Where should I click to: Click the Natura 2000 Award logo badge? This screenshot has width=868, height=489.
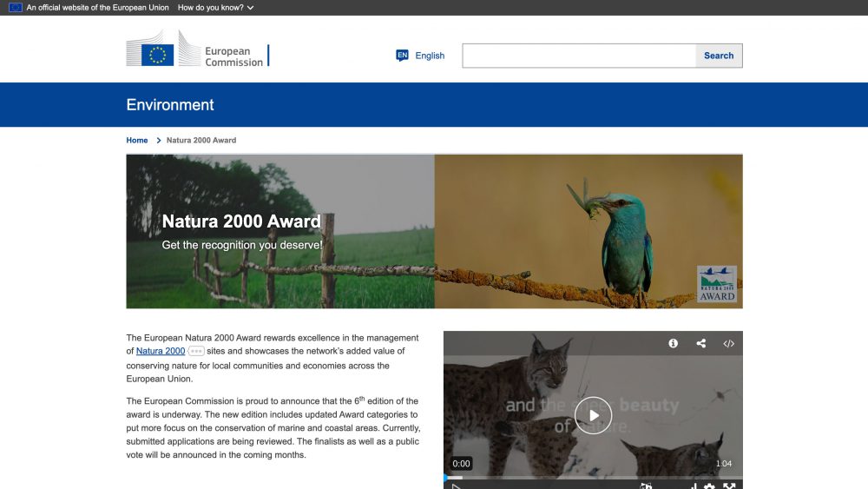point(717,283)
